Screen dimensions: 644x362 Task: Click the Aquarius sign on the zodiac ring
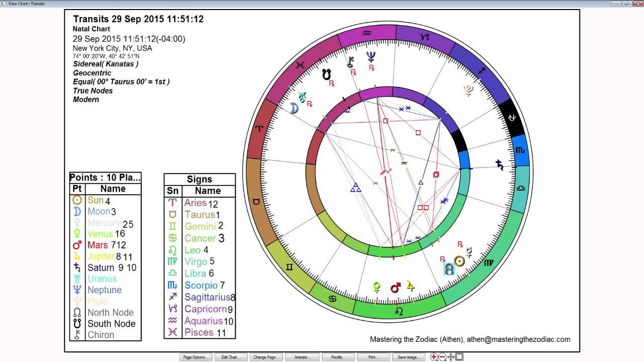367,33
